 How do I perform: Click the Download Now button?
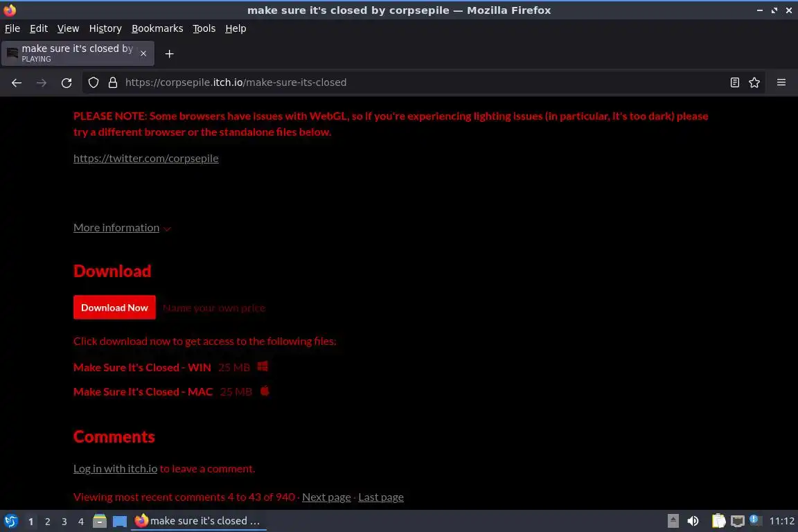[114, 308]
